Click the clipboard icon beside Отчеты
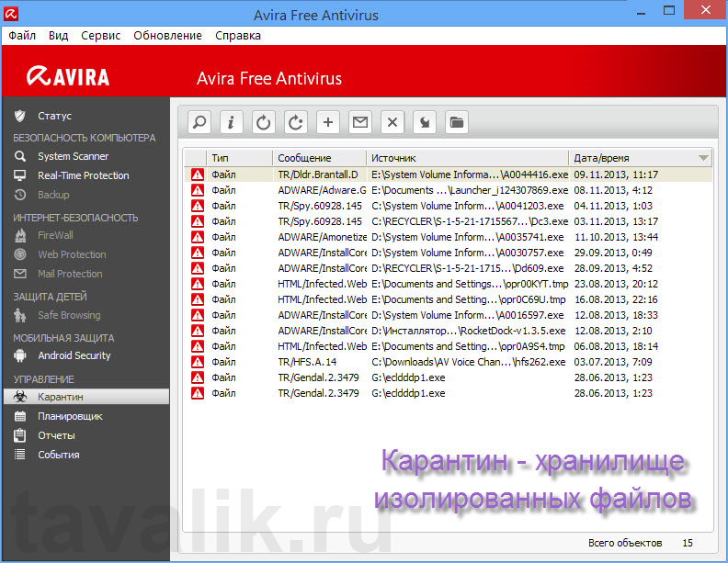The image size is (728, 563). pyautogui.click(x=20, y=435)
